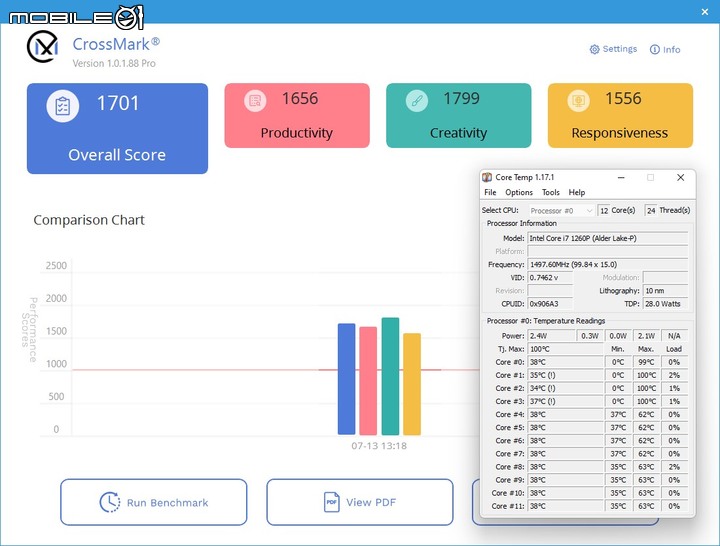Click the TDP value 28.0 Watts
Screen dimensions: 720x546
pos(665,304)
